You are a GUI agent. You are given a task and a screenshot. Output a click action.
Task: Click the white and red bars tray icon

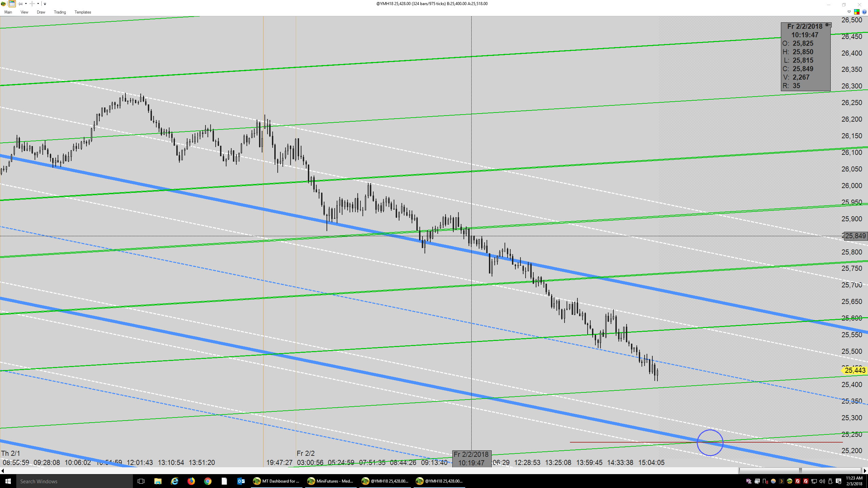[765, 481]
